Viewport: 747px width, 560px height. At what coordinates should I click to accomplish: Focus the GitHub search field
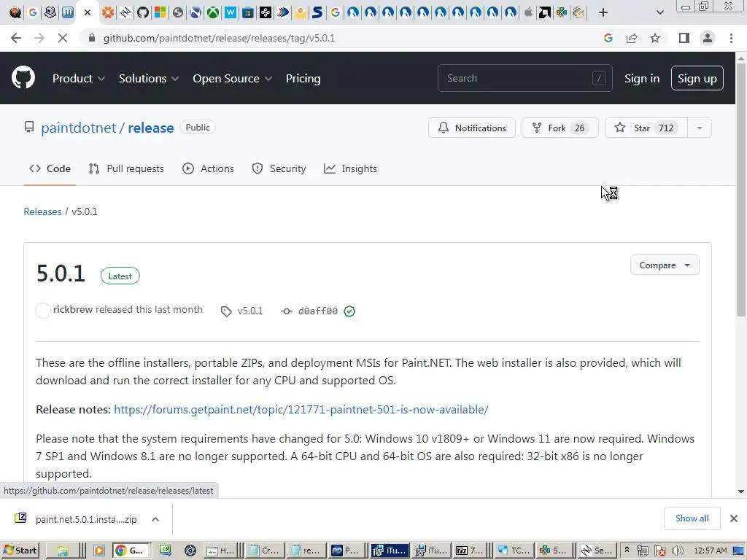pos(525,78)
